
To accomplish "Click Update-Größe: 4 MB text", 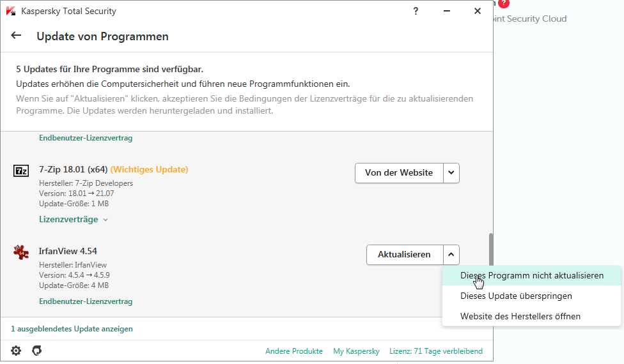I will tap(74, 285).
